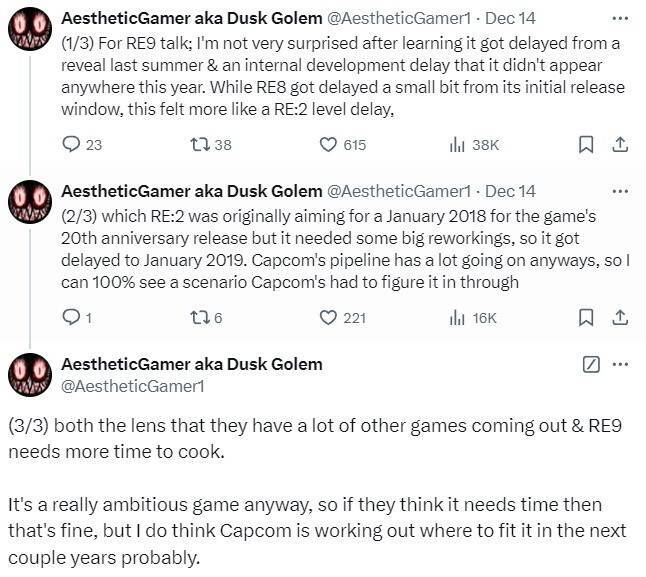
Task: Open more options on the third tweet
Action: pyautogui.click(x=620, y=364)
